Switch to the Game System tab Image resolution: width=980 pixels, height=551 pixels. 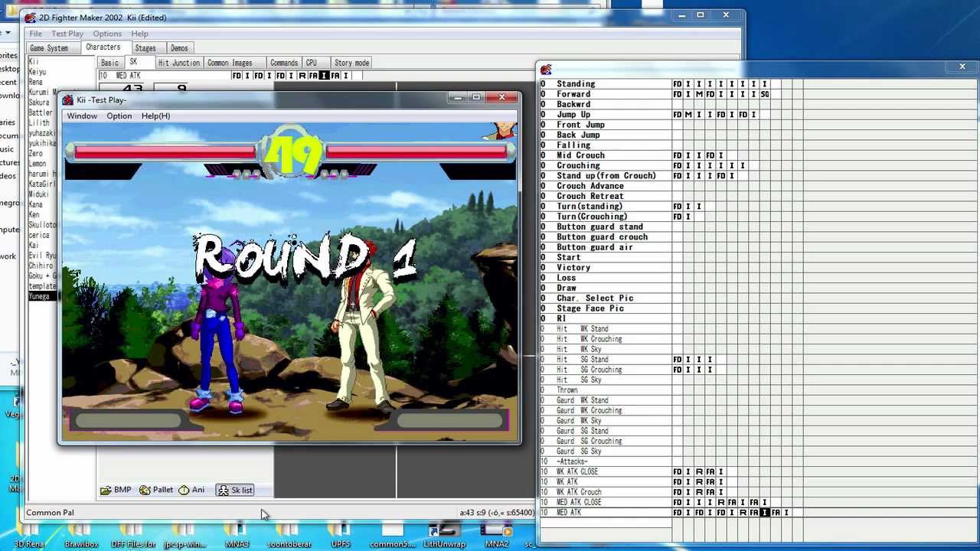[x=49, y=48]
